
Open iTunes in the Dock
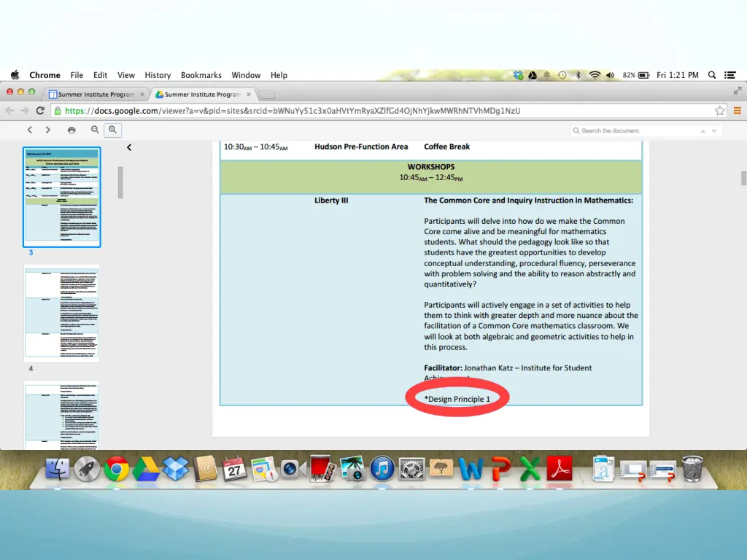click(382, 469)
